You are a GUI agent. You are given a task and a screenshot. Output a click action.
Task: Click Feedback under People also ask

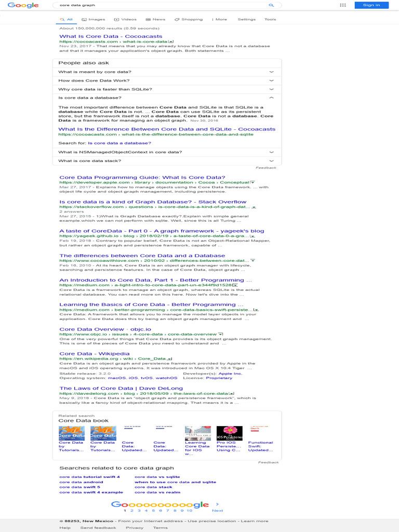click(x=265, y=168)
